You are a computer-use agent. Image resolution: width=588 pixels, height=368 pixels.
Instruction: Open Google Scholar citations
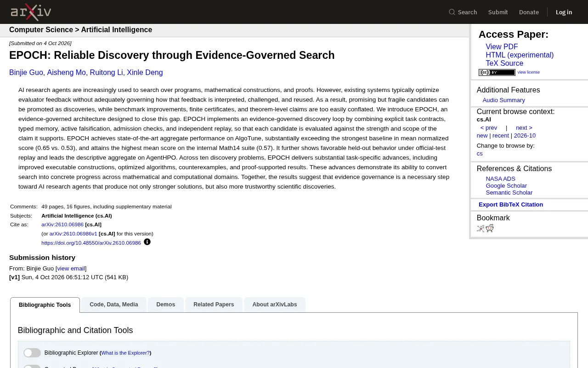(506, 186)
